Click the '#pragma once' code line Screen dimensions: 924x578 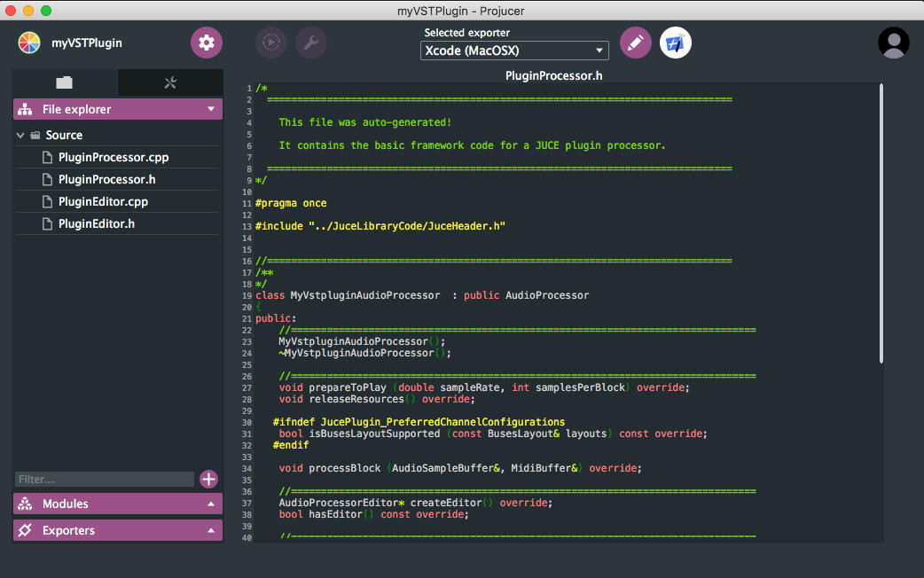tap(291, 203)
